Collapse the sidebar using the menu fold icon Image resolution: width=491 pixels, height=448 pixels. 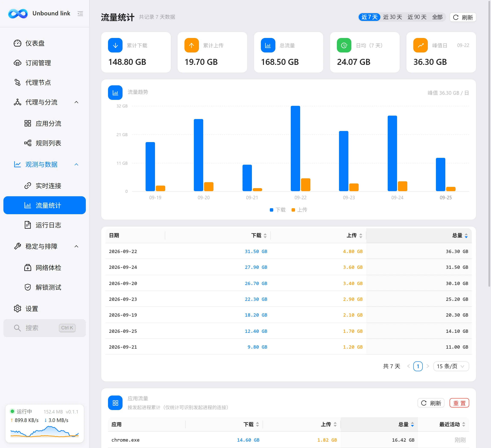(80, 14)
